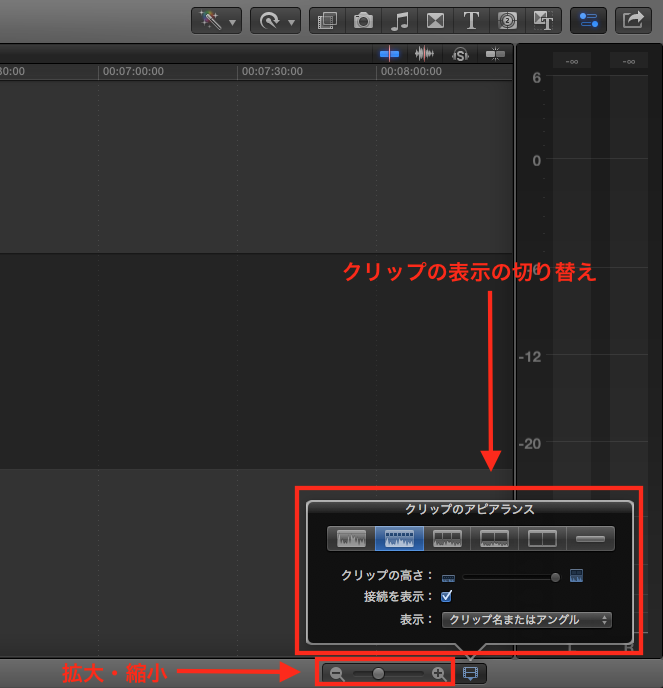Open the Retime speed menu
This screenshot has width=663, height=688.
[x=276, y=21]
